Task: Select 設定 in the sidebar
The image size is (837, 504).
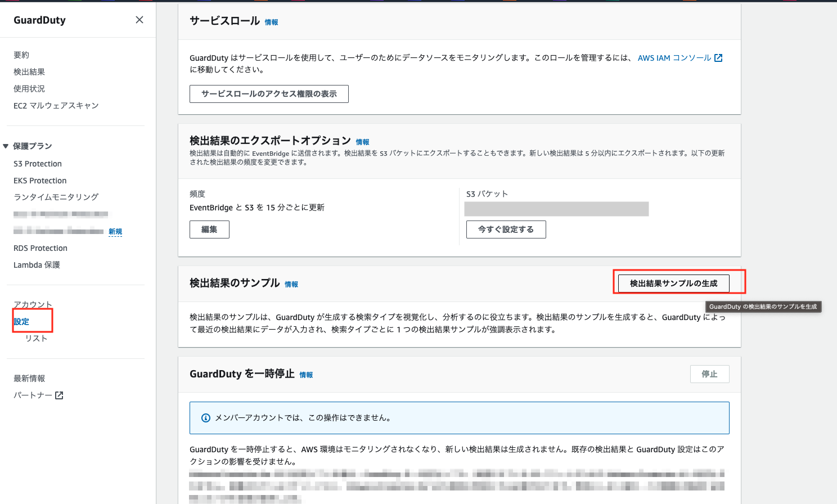Action: [21, 322]
